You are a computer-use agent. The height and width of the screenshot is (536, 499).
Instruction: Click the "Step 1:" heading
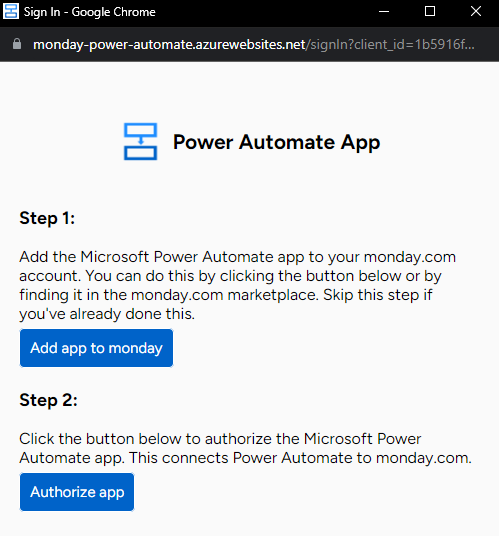(47, 218)
